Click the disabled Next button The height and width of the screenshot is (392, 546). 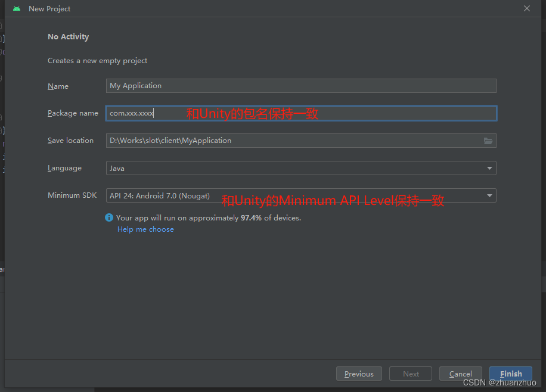point(411,374)
